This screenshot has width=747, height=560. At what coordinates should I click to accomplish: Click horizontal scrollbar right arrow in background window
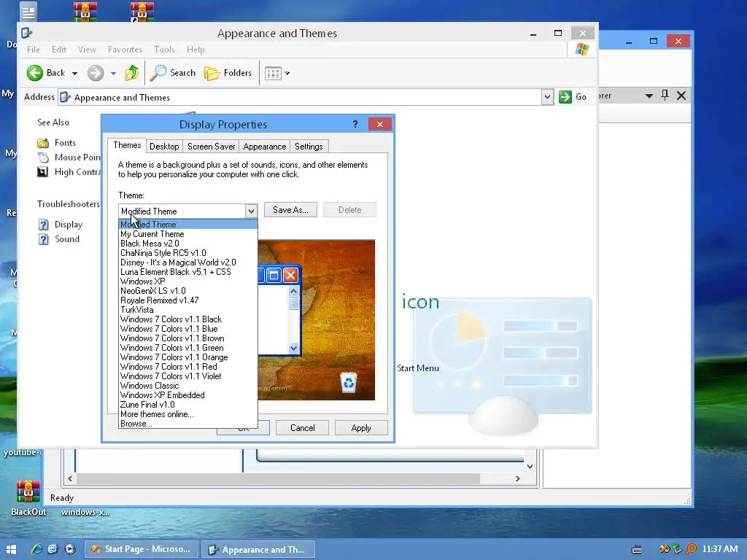coord(518,478)
